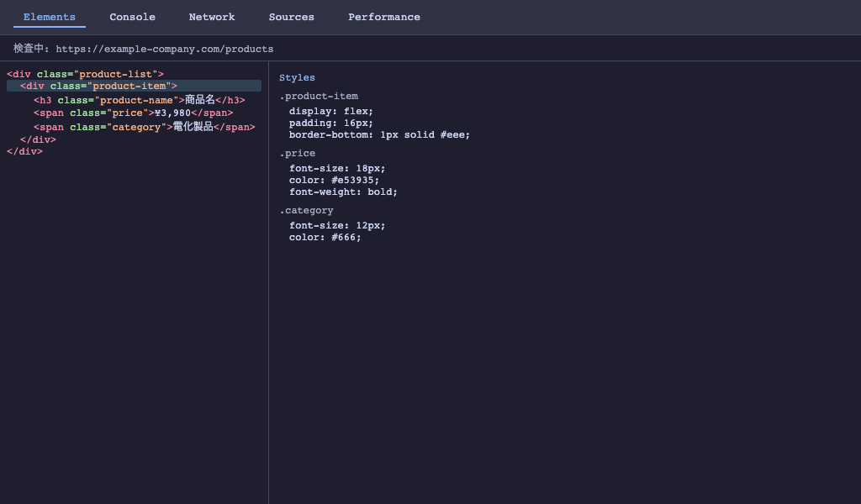Edit the font-weight: bold declaration

[343, 192]
